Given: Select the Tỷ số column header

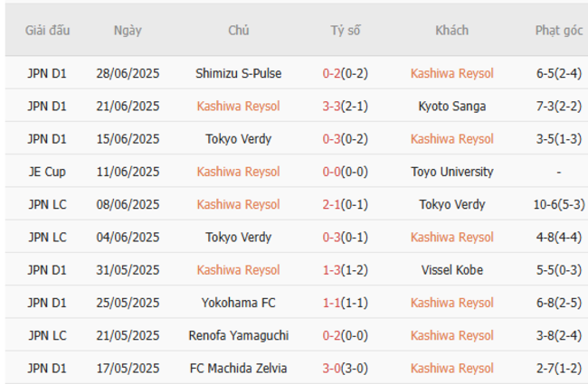Looking at the screenshot, I should 345,30.
